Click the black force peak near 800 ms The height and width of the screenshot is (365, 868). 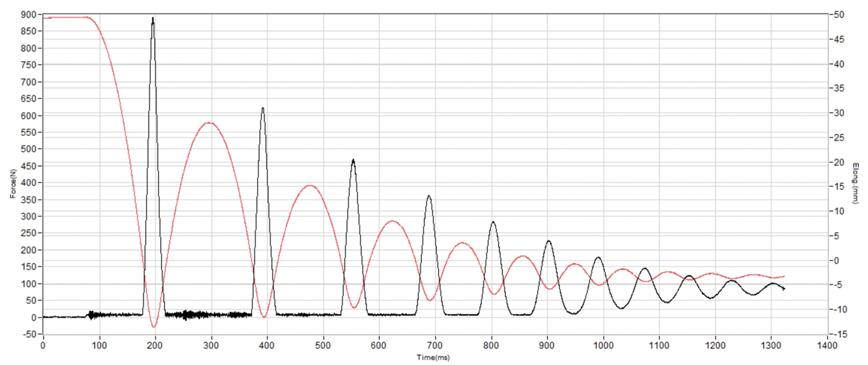[x=493, y=223]
